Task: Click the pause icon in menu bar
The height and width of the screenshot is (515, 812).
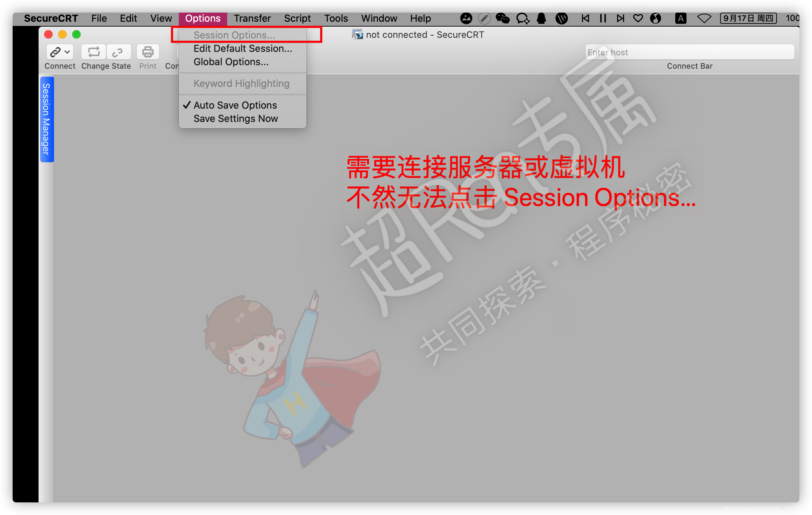Action: 603,18
